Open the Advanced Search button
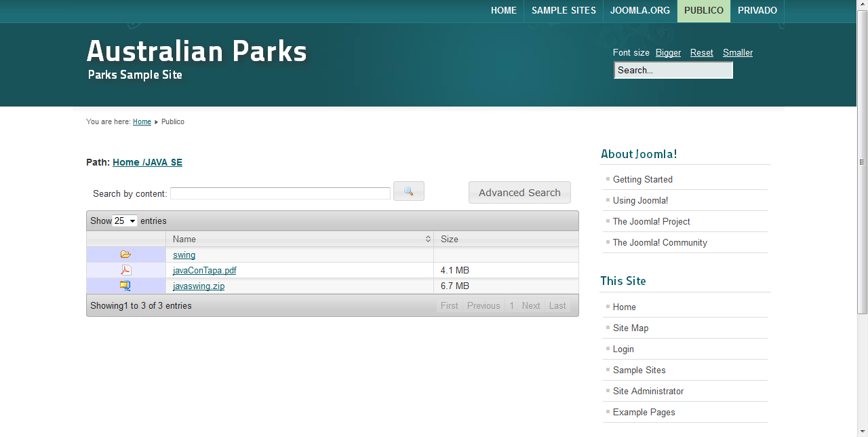Viewport: 868px width, 437px height. click(x=519, y=193)
